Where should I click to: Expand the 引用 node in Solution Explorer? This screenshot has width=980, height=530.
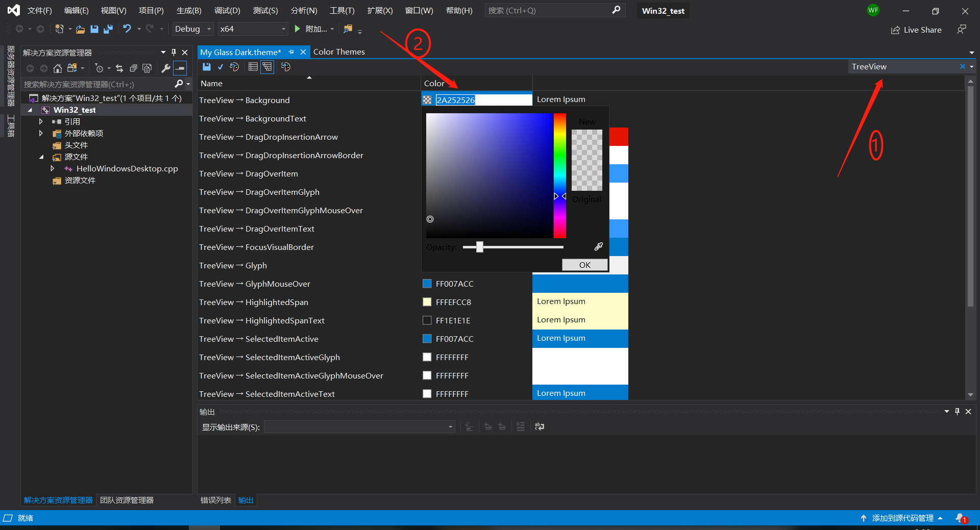click(x=42, y=121)
